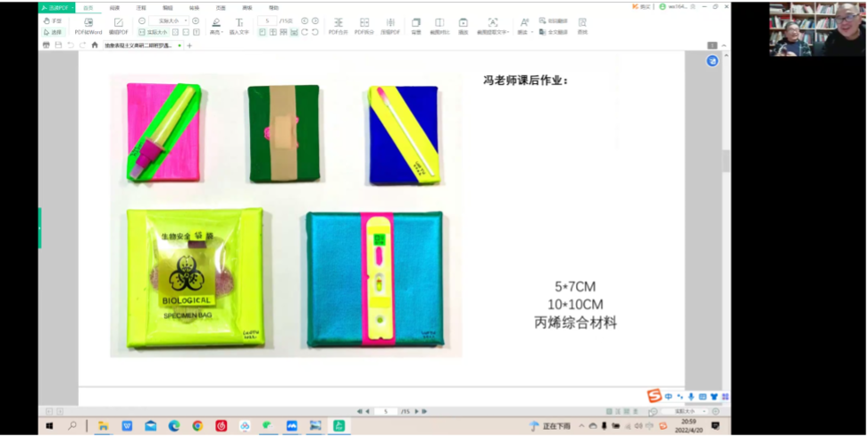
Task: Open the Find tool
Action: coord(582,26)
